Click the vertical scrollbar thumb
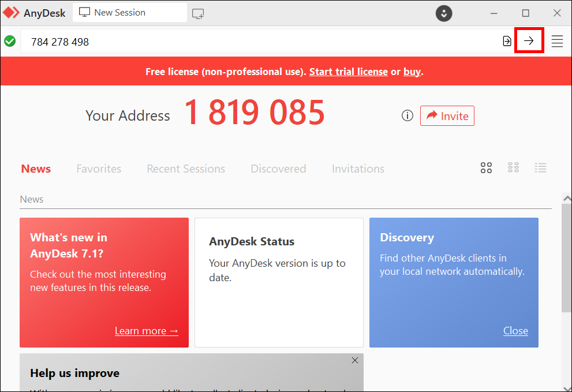572x392 pixels. [x=567, y=258]
